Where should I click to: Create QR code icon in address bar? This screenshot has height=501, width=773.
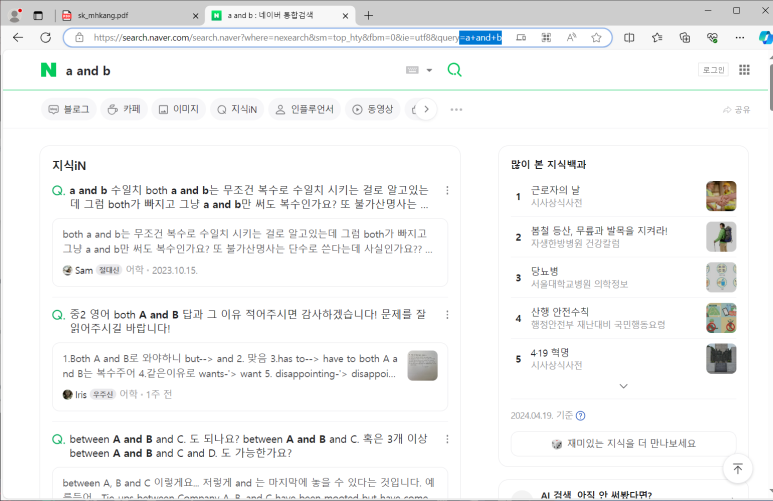click(546, 37)
